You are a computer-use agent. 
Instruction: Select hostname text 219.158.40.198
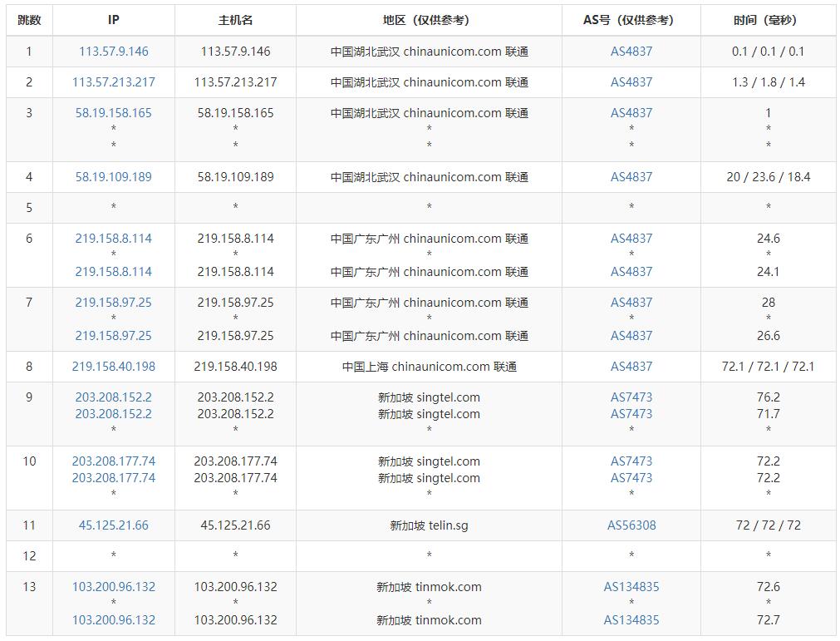235,367
